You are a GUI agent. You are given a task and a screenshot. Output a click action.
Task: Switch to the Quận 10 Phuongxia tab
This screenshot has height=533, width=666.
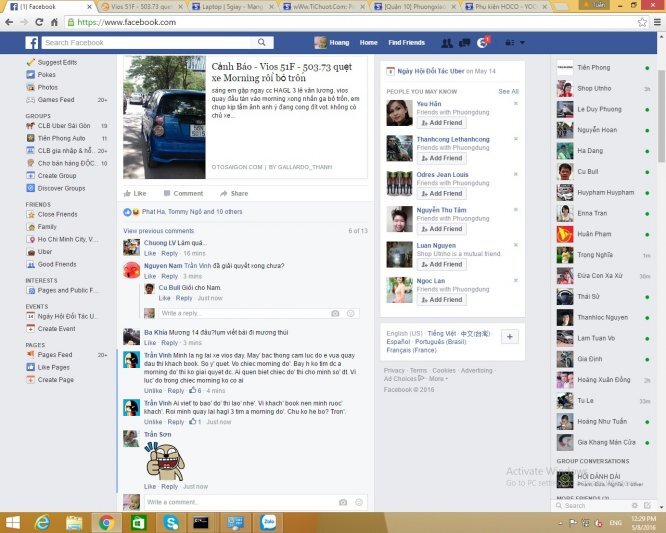pos(415,7)
